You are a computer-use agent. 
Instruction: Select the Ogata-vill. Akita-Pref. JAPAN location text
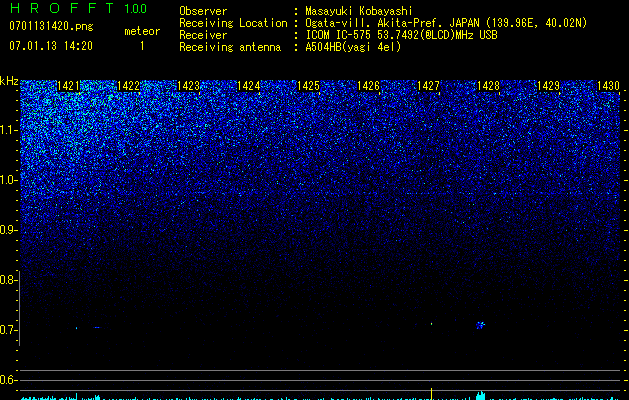[x=446, y=23]
